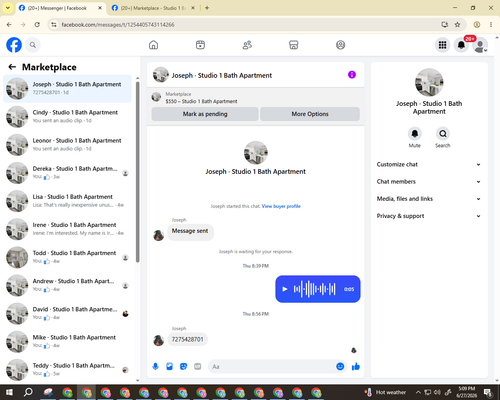Show hidden system tray icons
The height and width of the screenshot is (400, 500).
(x=418, y=392)
